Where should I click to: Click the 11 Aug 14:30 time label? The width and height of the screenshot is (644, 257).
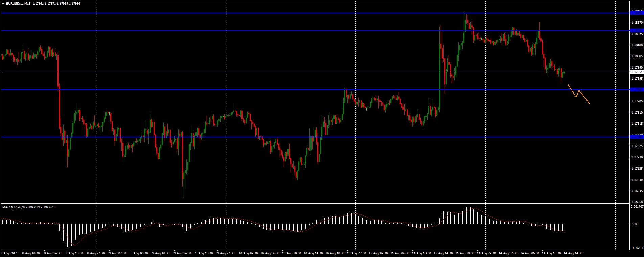tap(443, 253)
